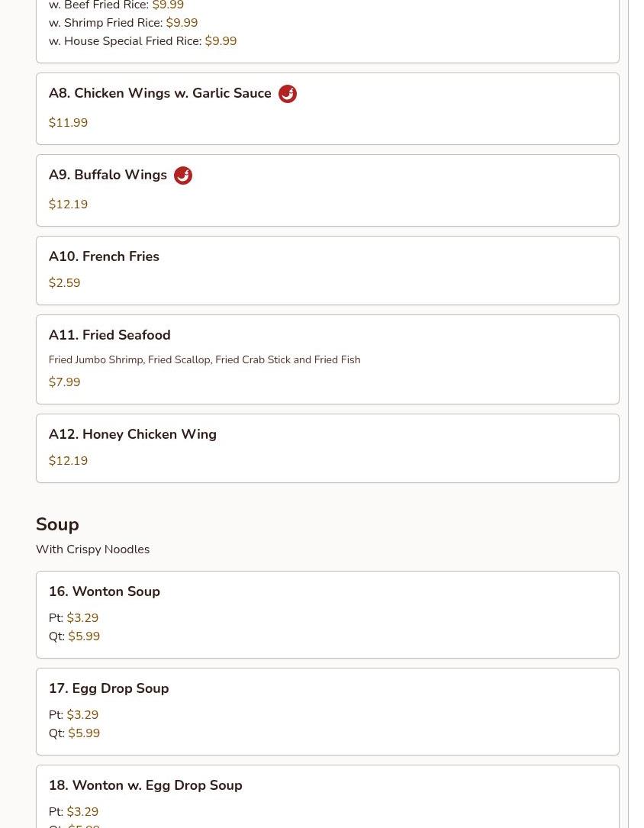Click the $2.59 French Fries price
This screenshot has height=828, width=644.
[x=64, y=283]
